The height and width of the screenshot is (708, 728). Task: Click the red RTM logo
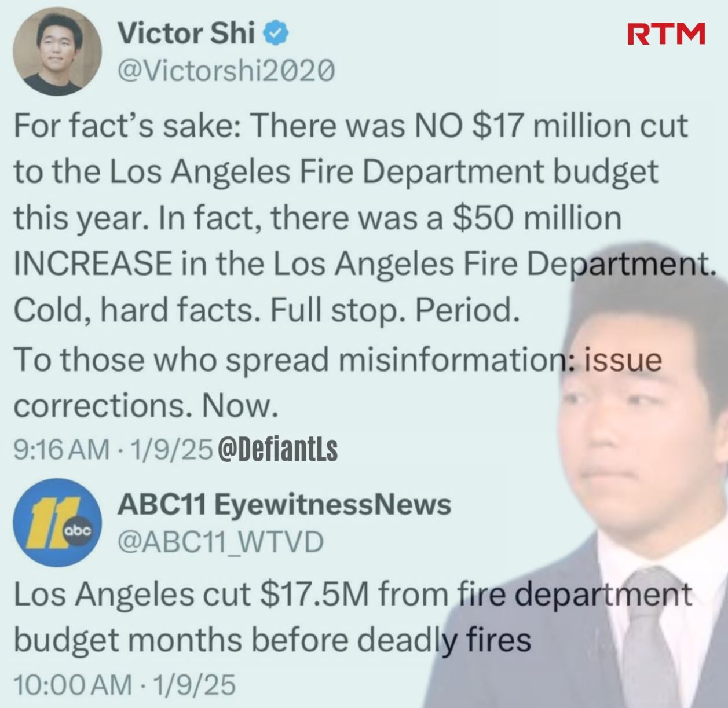tap(667, 34)
